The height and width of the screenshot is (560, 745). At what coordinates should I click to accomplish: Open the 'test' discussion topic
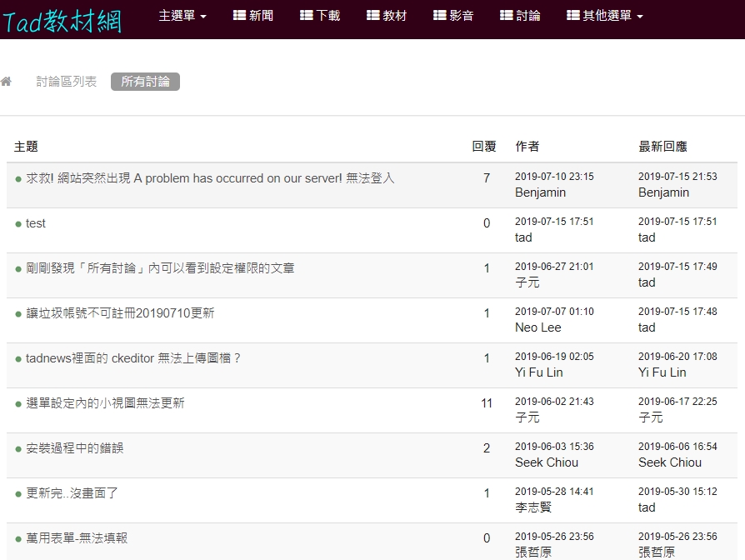36,223
